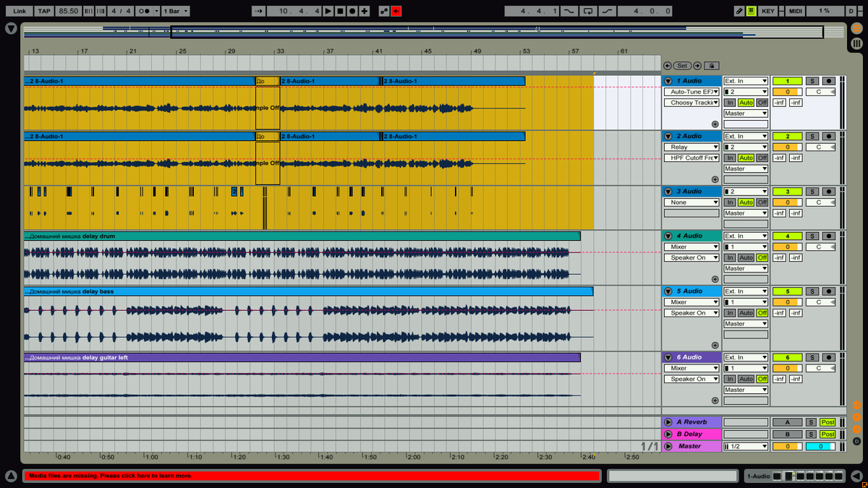The image size is (868, 488).
Task: Add automation lane on 2 Audio
Action: click(715, 179)
